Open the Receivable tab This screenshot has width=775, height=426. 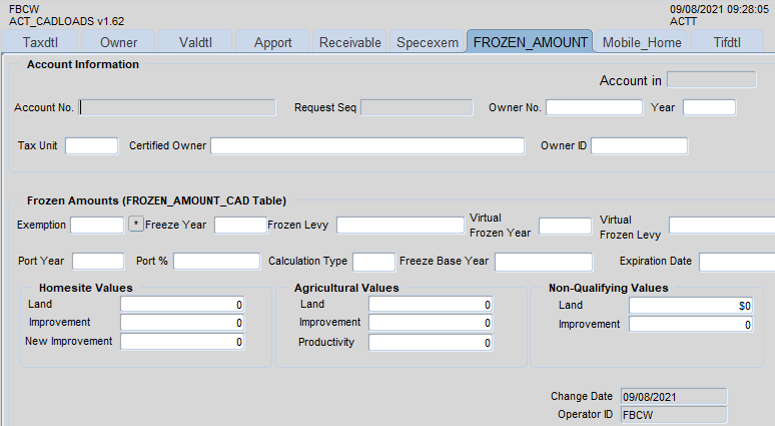click(350, 42)
